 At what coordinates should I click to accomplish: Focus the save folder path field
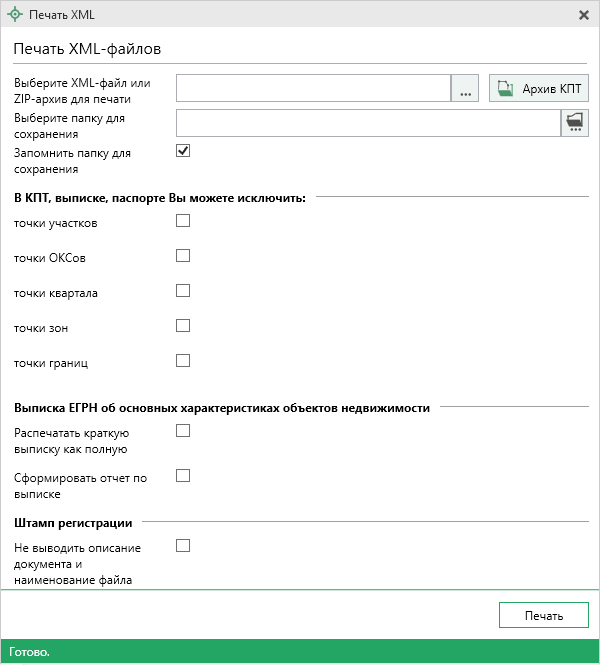pos(367,123)
